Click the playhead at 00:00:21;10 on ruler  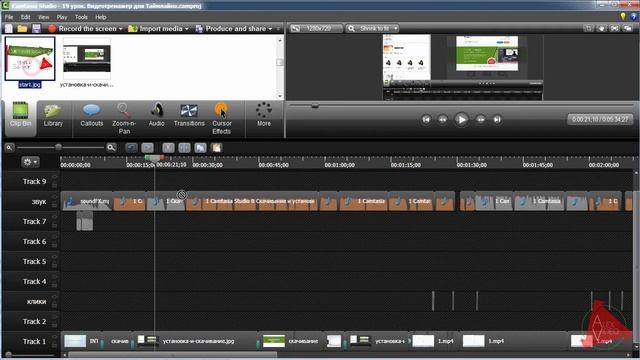154,158
